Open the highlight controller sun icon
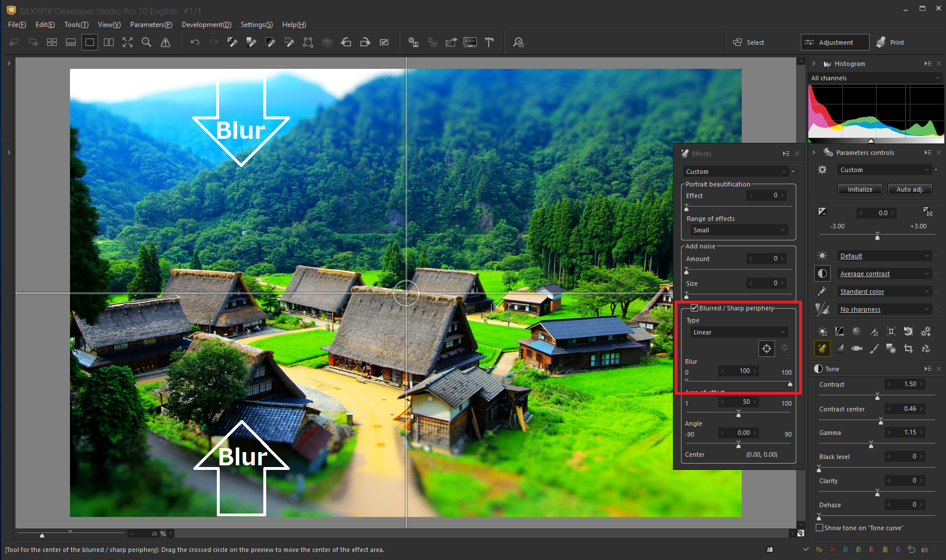946x560 pixels. [822, 332]
